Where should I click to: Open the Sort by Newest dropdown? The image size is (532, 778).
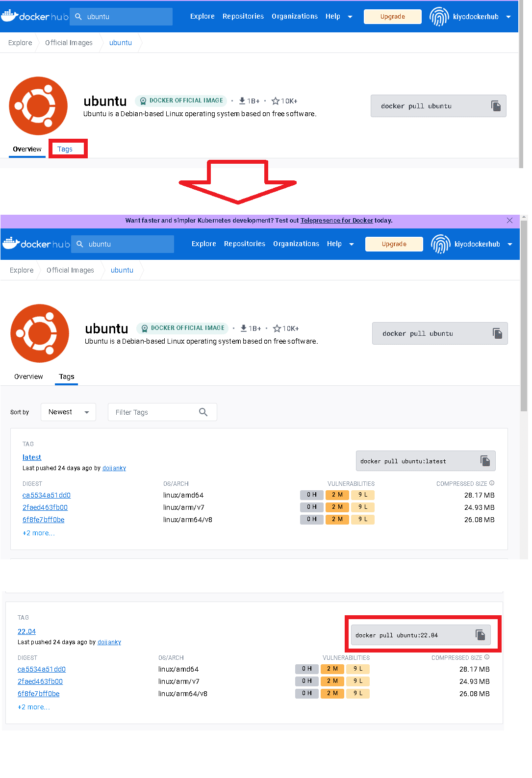[x=68, y=412]
